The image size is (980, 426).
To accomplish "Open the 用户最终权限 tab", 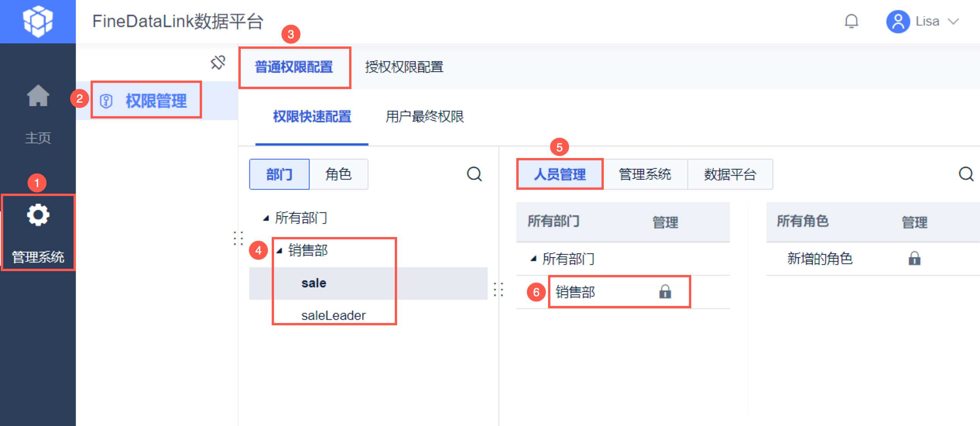I will pos(425,117).
